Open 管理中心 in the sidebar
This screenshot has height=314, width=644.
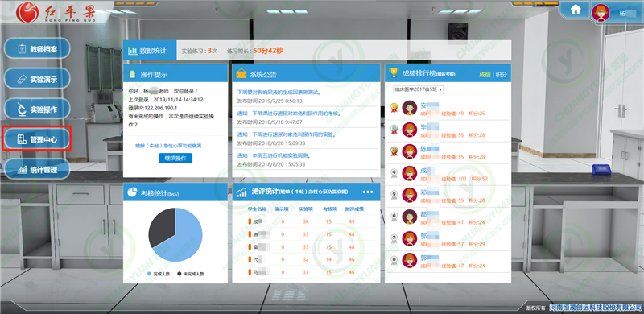click(37, 139)
